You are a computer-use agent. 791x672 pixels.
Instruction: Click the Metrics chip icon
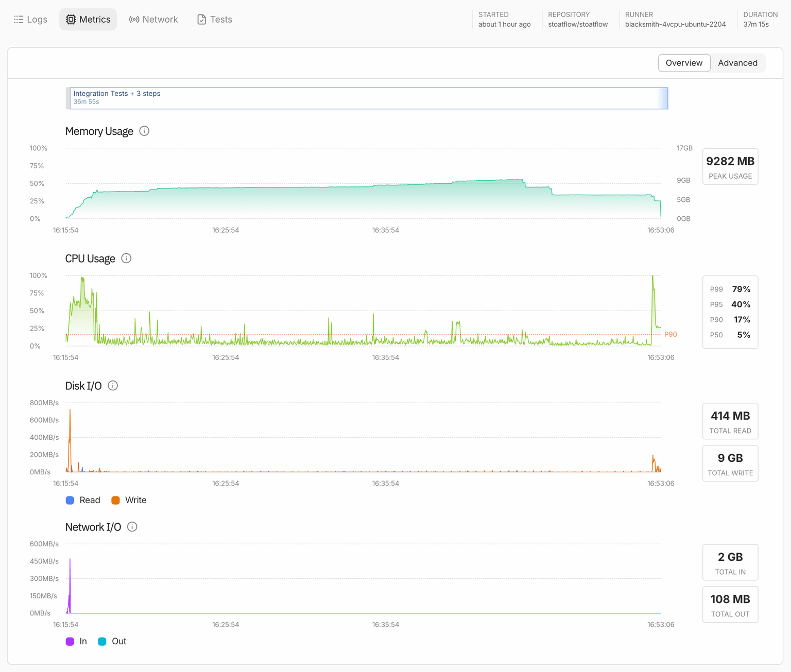71,20
